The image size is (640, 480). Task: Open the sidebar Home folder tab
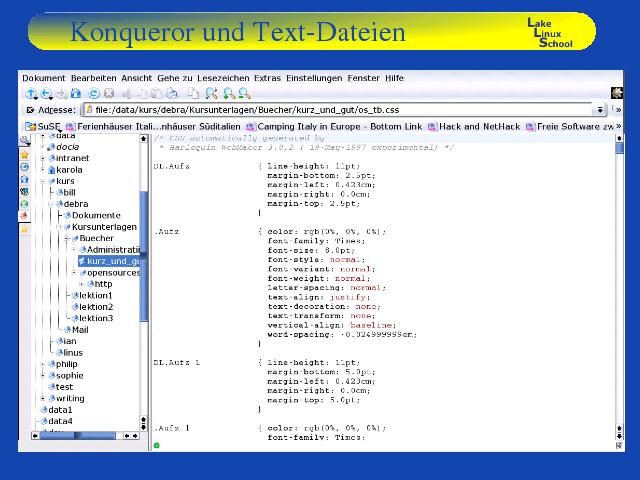coord(24,179)
